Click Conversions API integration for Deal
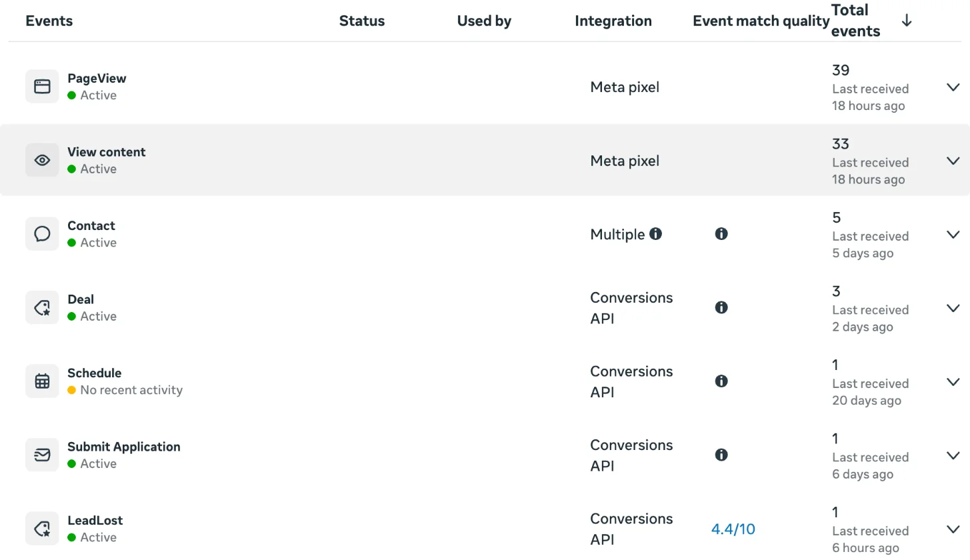970x560 pixels. point(631,308)
